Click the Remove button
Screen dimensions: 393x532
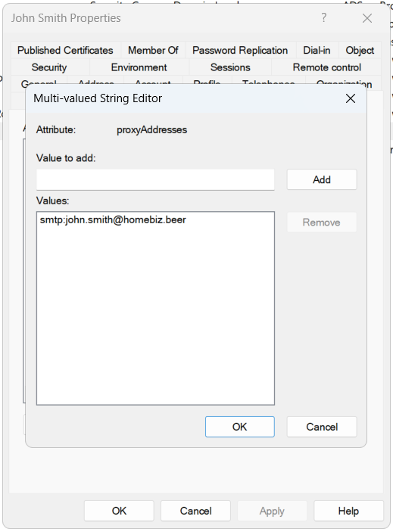tap(322, 222)
